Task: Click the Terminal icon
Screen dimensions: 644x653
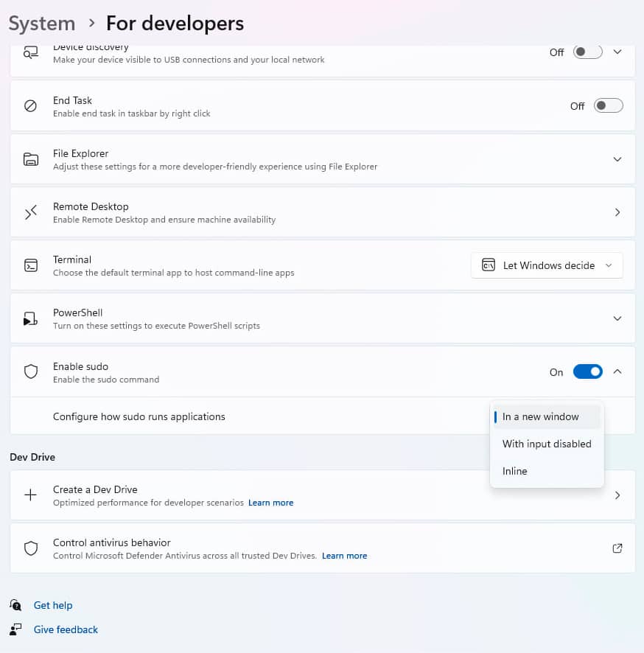Action: tap(30, 265)
